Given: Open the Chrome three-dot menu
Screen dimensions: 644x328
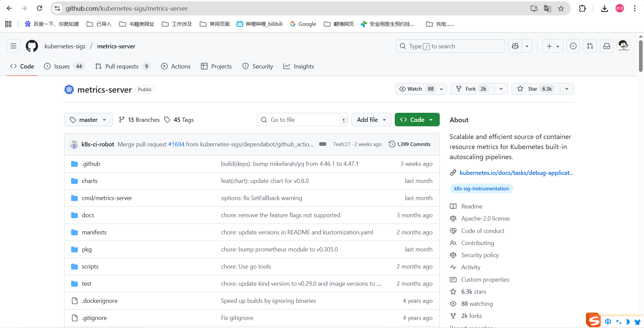Looking at the screenshot, I should click(x=635, y=8).
